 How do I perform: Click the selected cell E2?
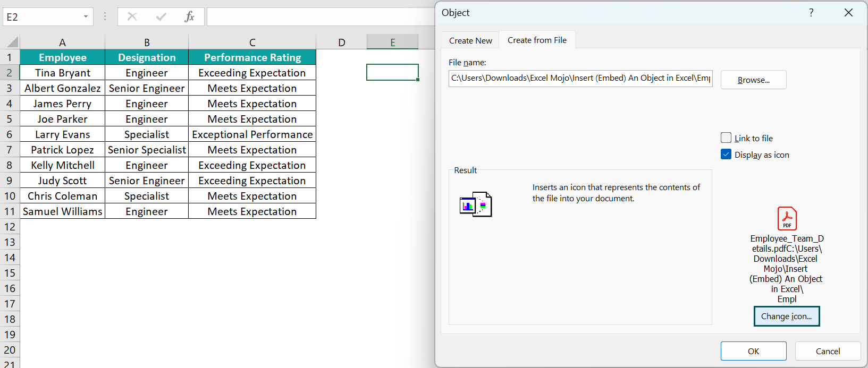[392, 72]
